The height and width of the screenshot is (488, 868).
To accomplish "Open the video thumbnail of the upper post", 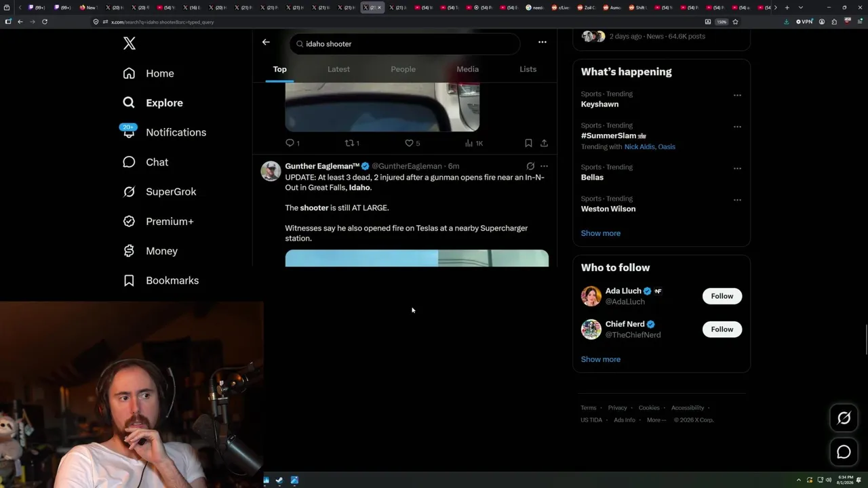I will (382, 107).
